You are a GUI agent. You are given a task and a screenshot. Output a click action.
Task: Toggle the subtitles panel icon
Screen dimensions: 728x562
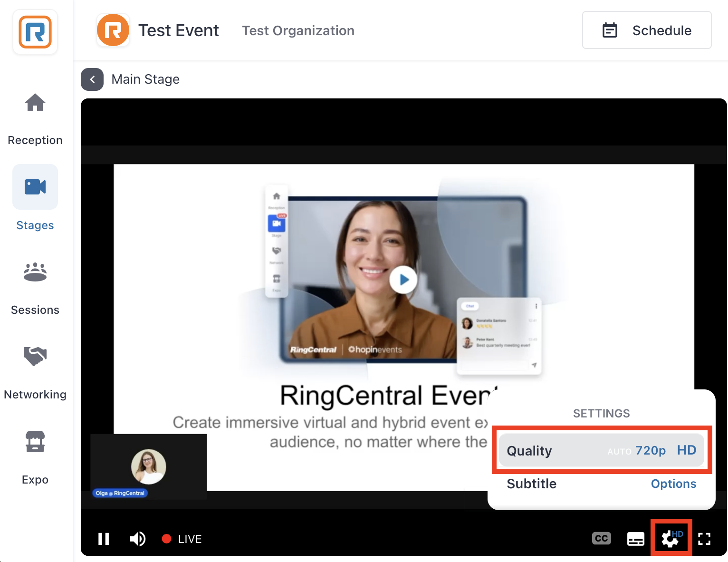(636, 539)
